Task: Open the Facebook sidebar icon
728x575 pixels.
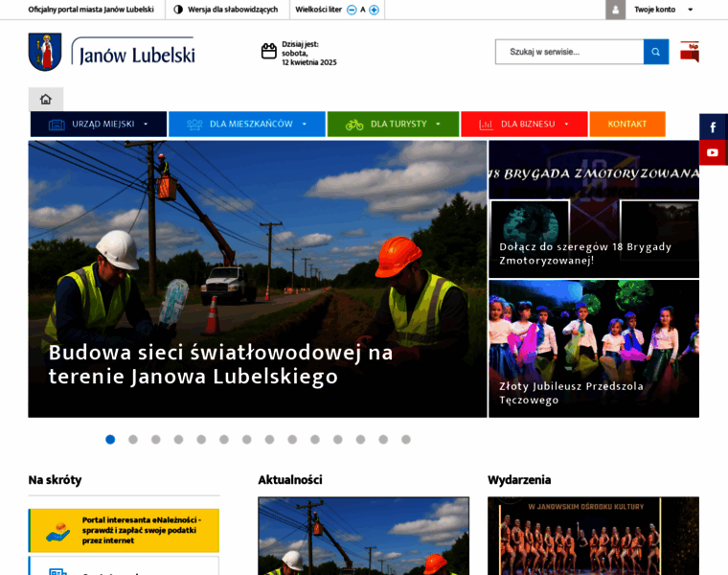Action: coord(713,126)
